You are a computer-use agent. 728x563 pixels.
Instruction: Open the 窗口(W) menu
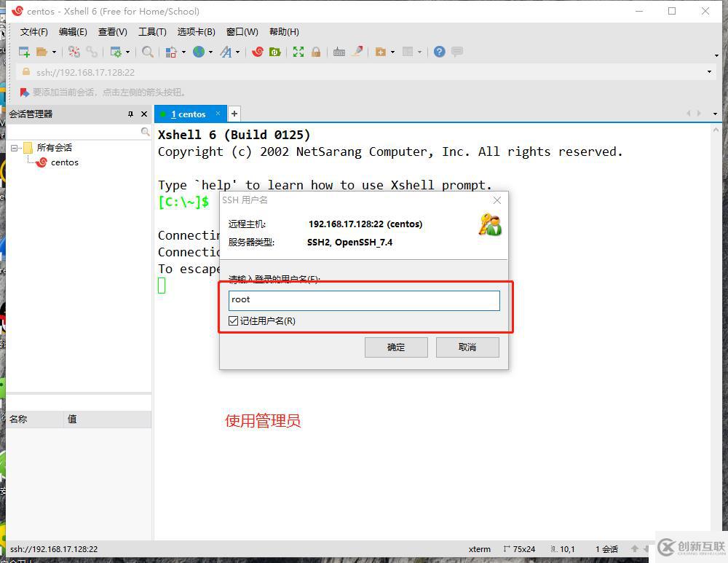[x=242, y=31]
